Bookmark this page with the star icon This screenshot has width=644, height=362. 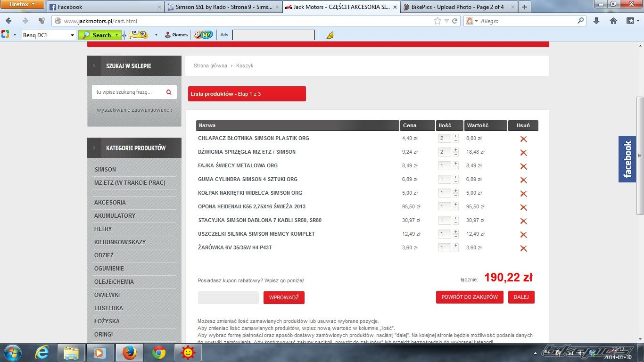point(438,21)
